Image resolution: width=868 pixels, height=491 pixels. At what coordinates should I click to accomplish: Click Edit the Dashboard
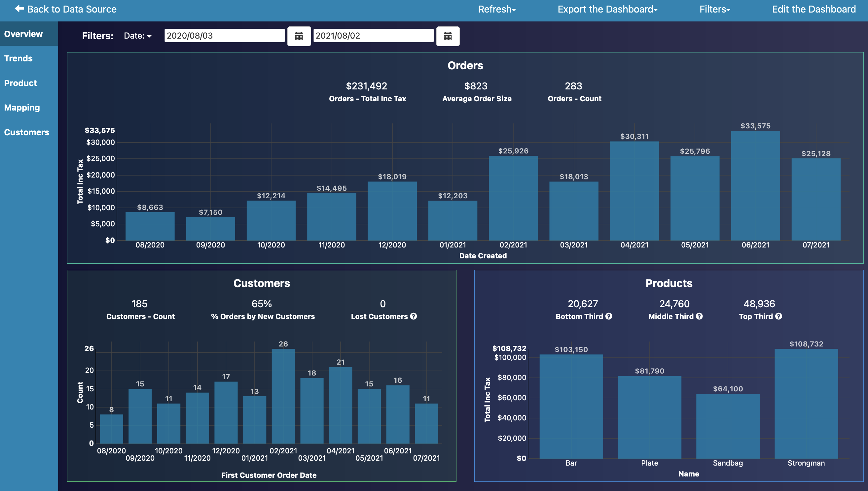click(814, 9)
